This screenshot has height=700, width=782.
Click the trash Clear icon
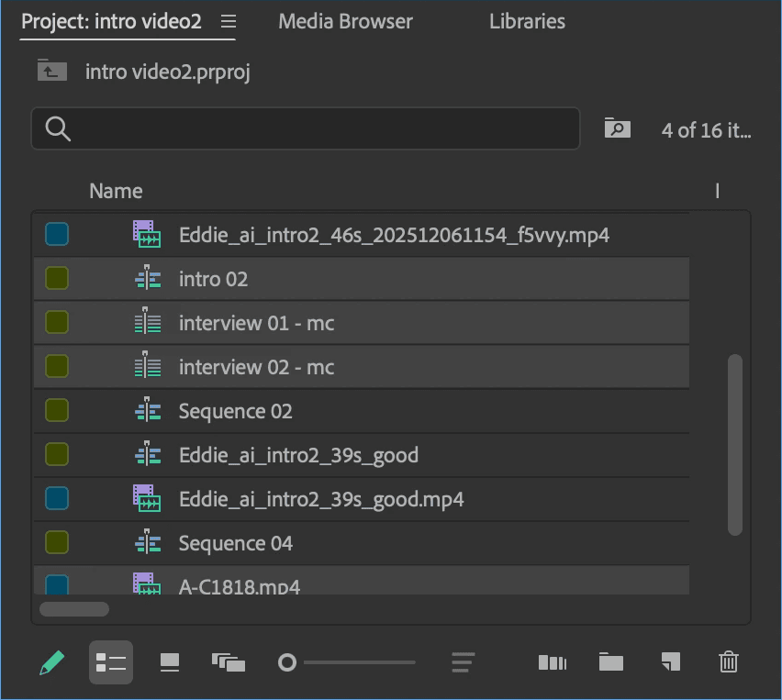[728, 661]
